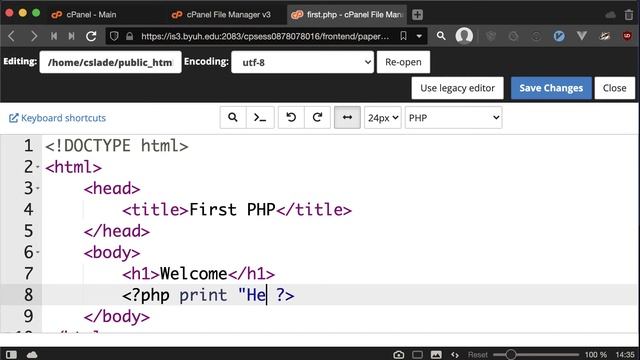The width and height of the screenshot is (640, 360).
Task: Click the blue compass extension icon
Action: coord(559,36)
